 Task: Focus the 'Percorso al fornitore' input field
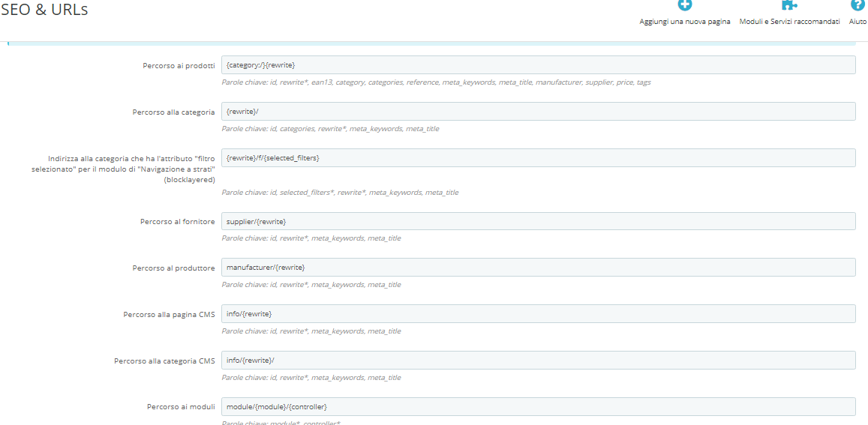click(539, 221)
